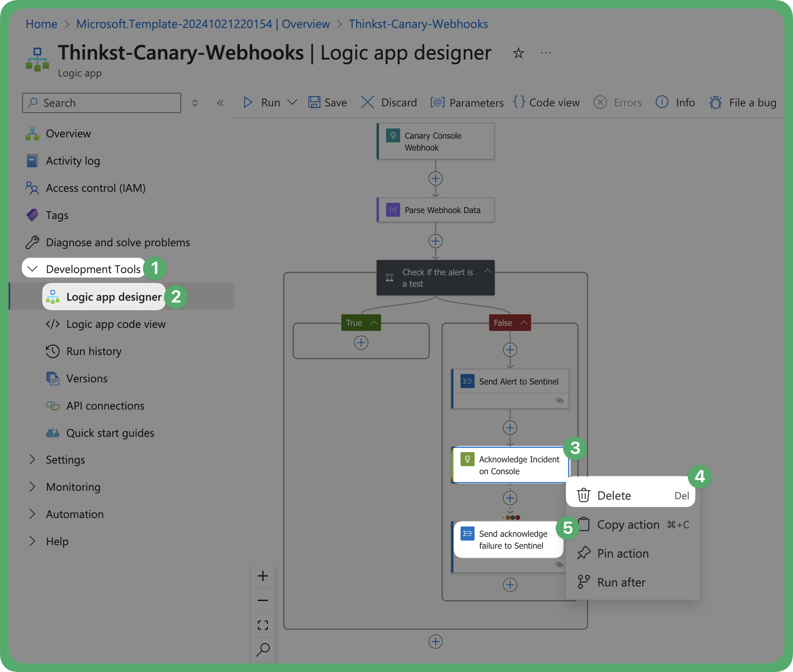The width and height of the screenshot is (793, 672).
Task: Open Activity log
Action: [x=73, y=161]
